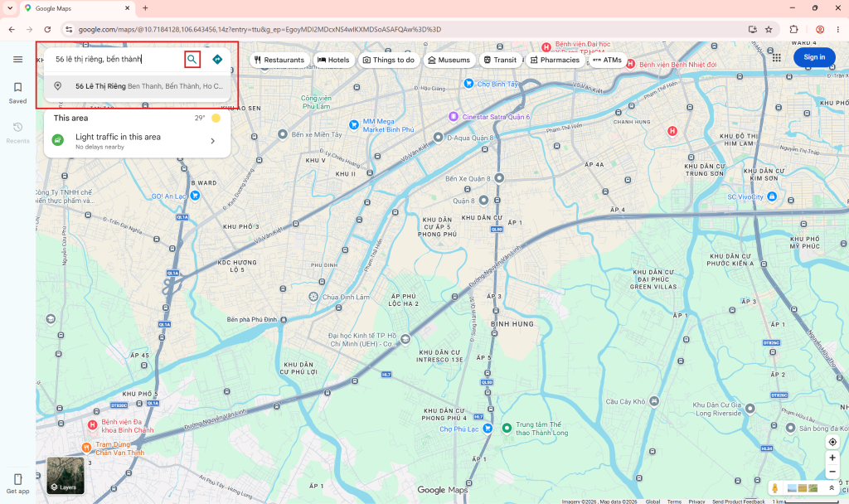Open the 29° weather indicator
The width and height of the screenshot is (849, 504).
coord(208,118)
